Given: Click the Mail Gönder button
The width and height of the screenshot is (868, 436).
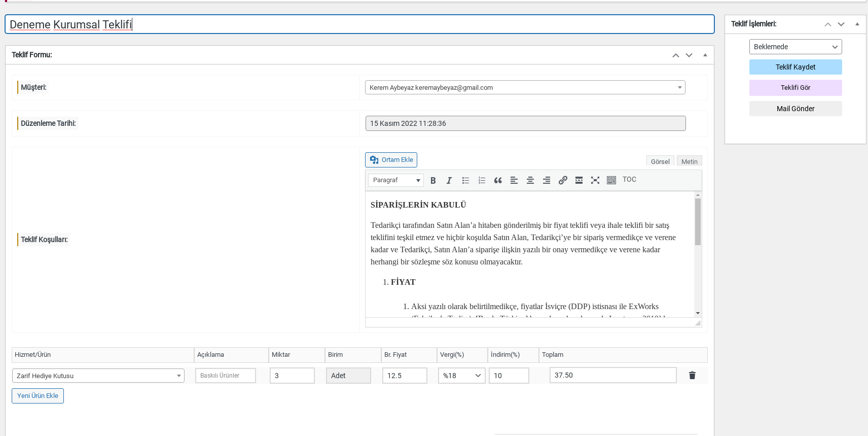Looking at the screenshot, I should click(795, 109).
